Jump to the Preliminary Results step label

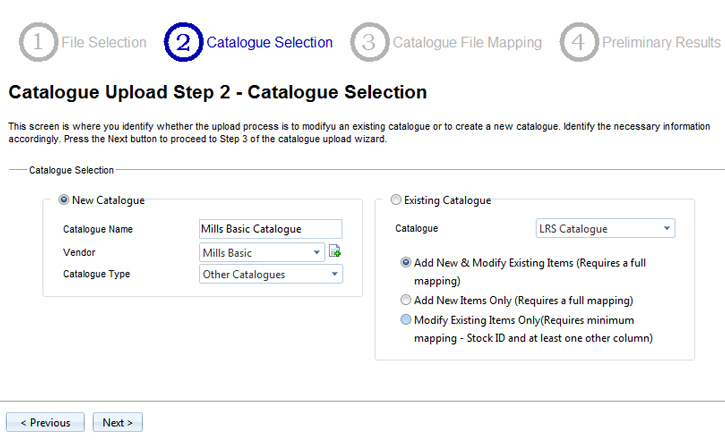point(661,43)
